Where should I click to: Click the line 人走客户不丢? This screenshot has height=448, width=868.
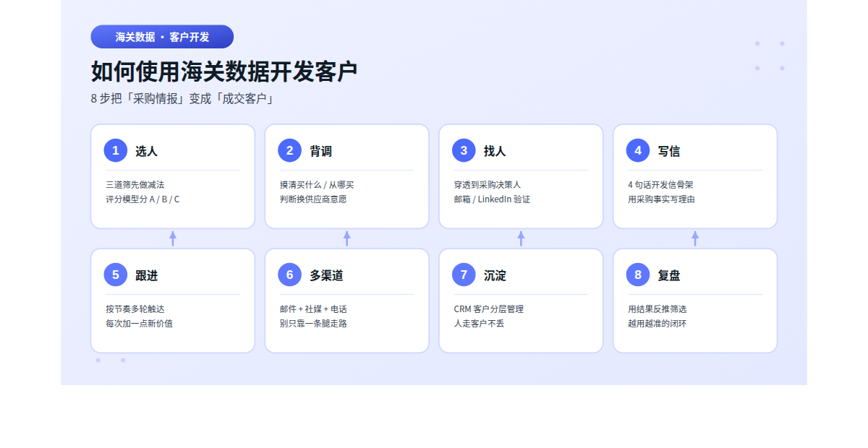coord(479,324)
